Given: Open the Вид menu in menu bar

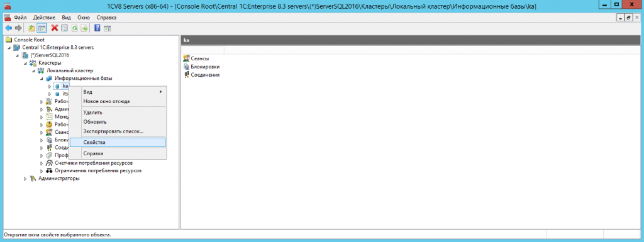Looking at the screenshot, I should [x=67, y=18].
